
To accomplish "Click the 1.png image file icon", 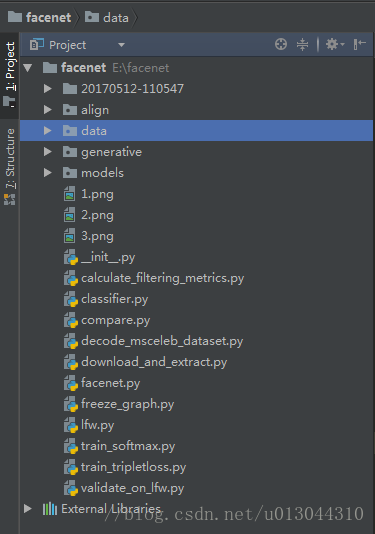I will (70, 194).
